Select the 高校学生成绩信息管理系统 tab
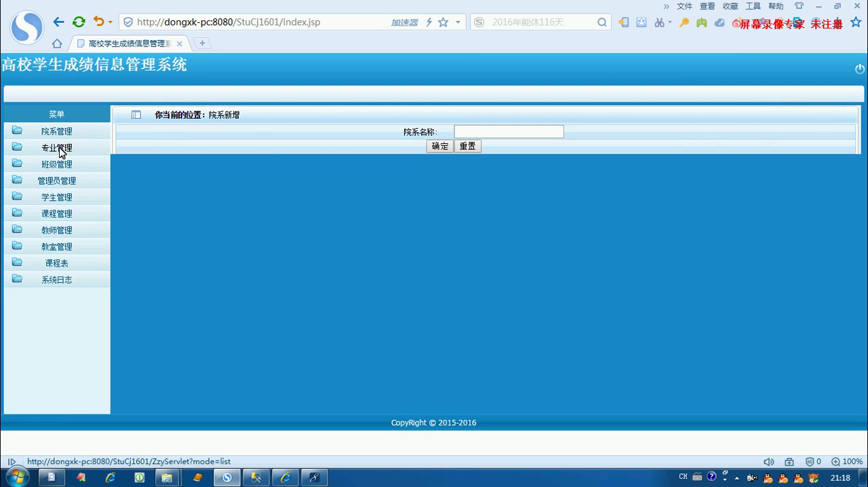868x487 pixels. point(129,43)
